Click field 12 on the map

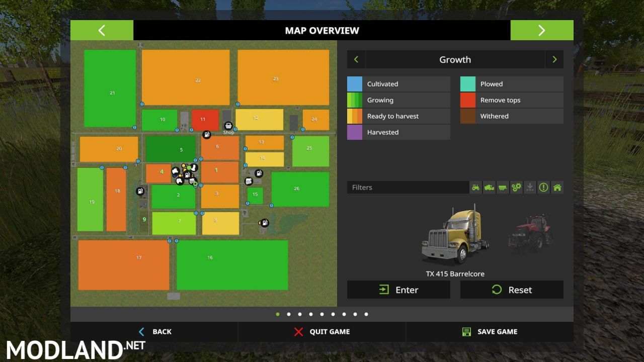point(260,120)
